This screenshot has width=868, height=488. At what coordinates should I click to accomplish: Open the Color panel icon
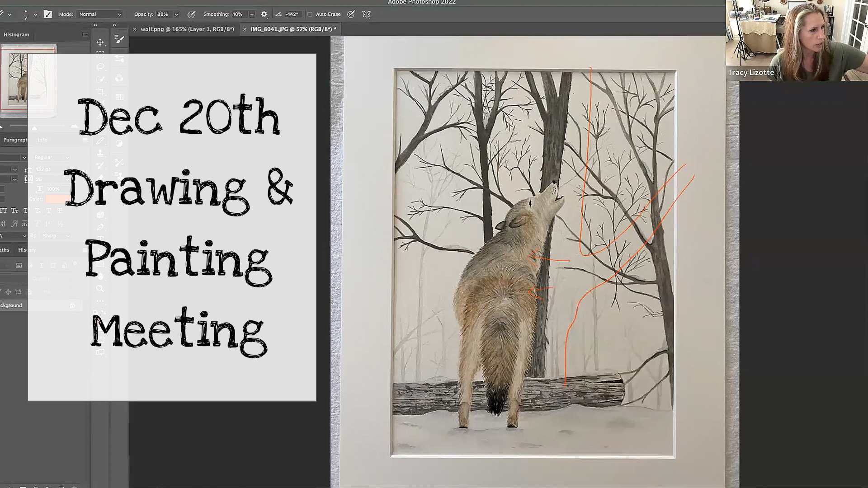(x=119, y=78)
